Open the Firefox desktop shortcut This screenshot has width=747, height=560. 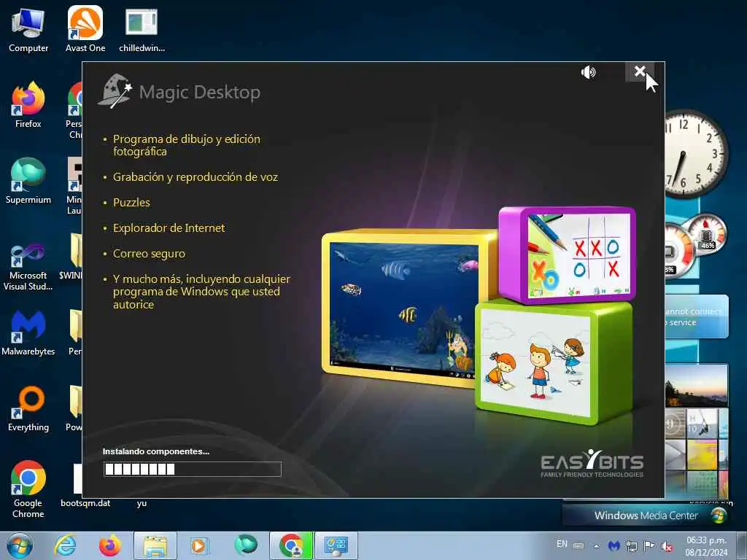coord(28,105)
